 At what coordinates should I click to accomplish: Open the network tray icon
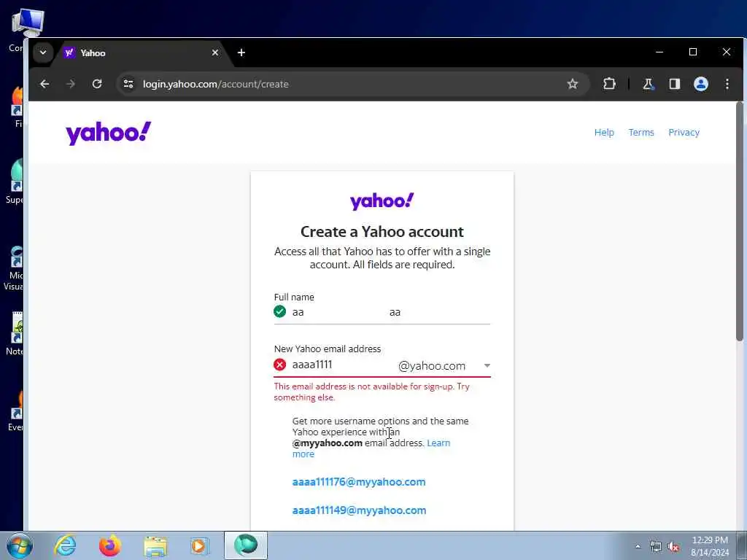656,547
